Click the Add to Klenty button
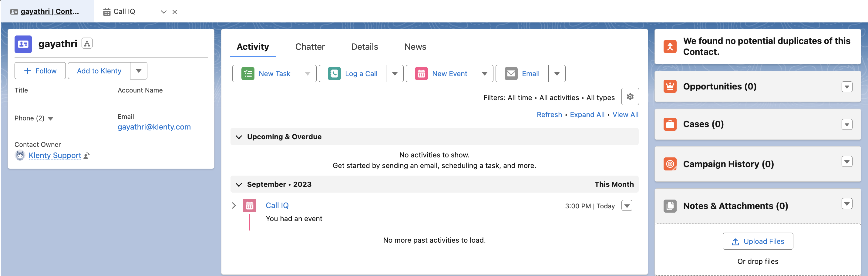Screen dimensions: 868x276 pyautogui.click(x=99, y=71)
